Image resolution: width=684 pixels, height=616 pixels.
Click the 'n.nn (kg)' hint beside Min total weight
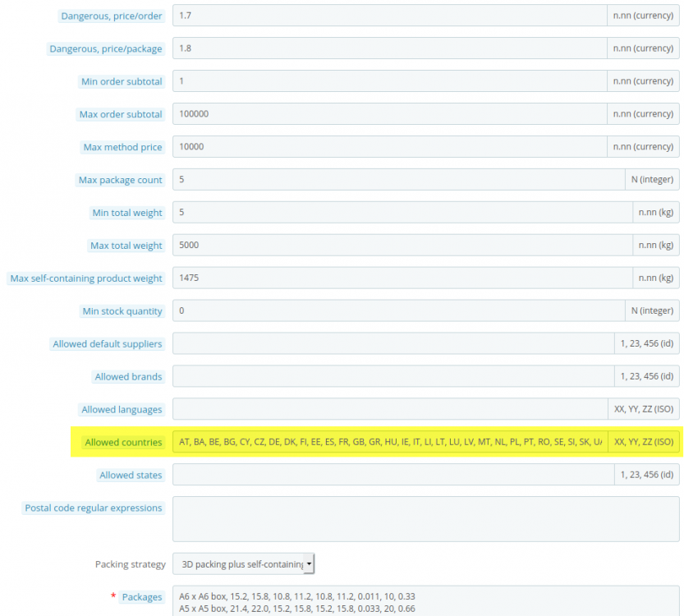tap(657, 212)
